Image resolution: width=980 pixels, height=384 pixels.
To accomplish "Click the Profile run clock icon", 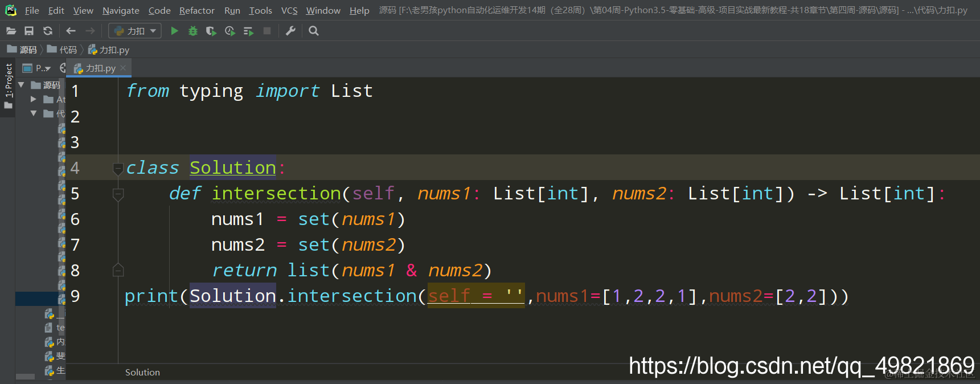I will (x=230, y=31).
